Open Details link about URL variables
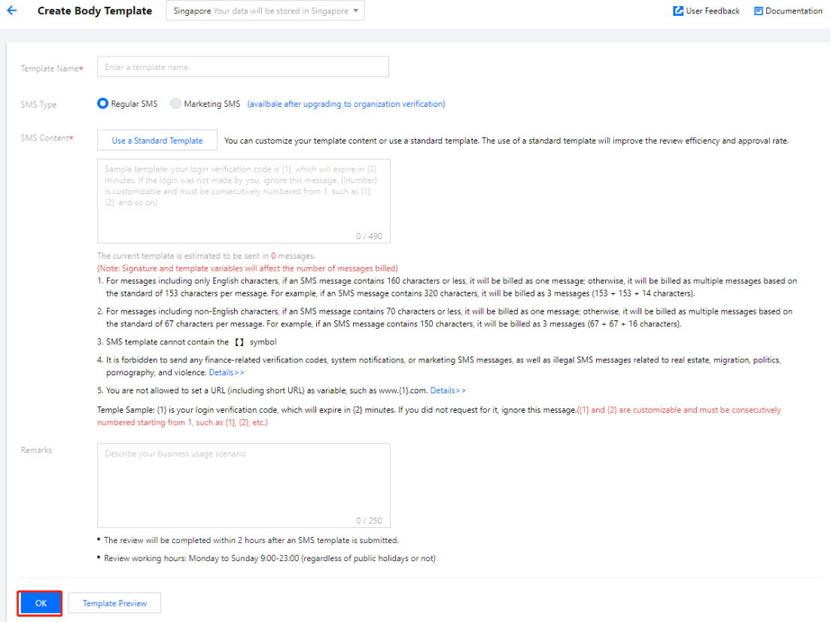 (x=448, y=391)
